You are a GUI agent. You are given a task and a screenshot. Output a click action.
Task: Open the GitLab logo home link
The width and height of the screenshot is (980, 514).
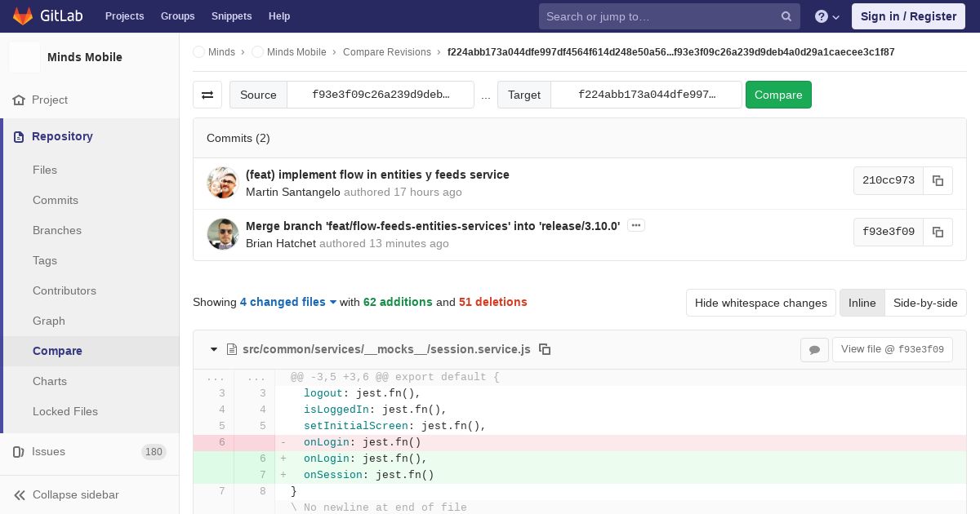(x=47, y=16)
